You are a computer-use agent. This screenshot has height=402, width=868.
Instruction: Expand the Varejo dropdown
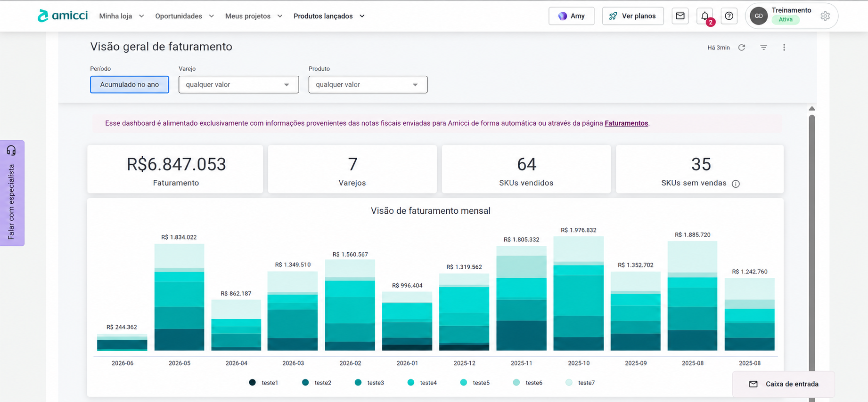tap(238, 85)
